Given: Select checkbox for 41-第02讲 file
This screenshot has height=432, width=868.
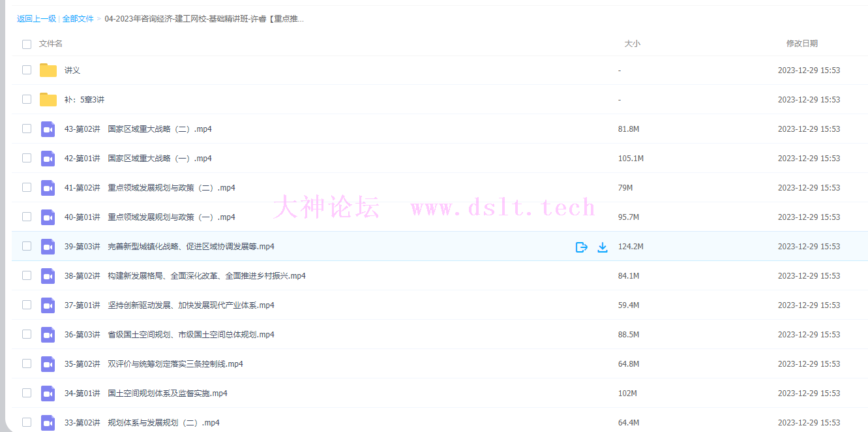Looking at the screenshot, I should tap(27, 187).
